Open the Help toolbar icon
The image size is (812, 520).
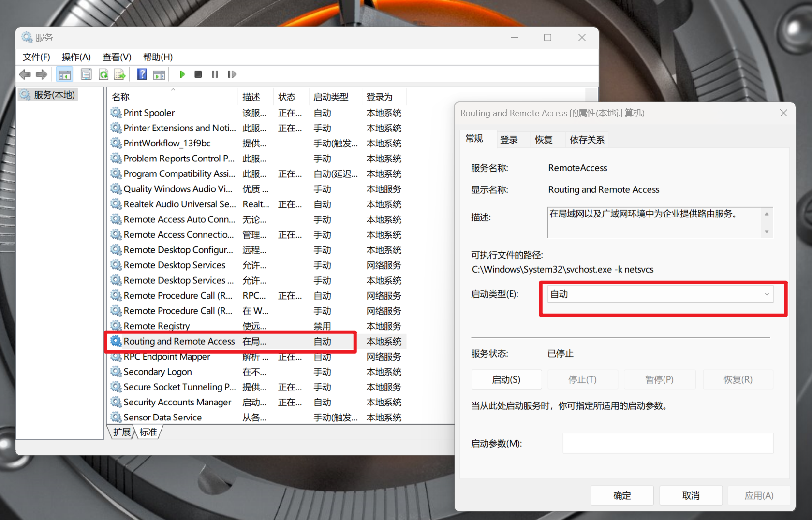pyautogui.click(x=142, y=74)
